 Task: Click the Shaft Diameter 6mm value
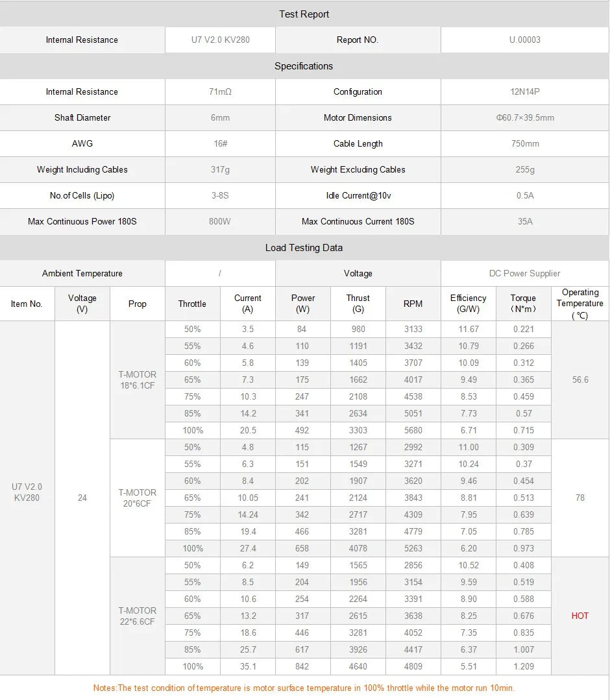pos(219,117)
